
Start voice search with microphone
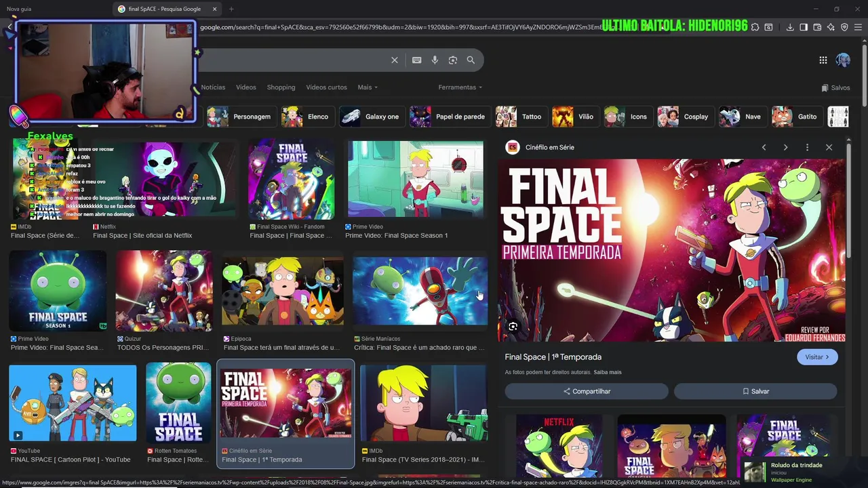pos(435,60)
